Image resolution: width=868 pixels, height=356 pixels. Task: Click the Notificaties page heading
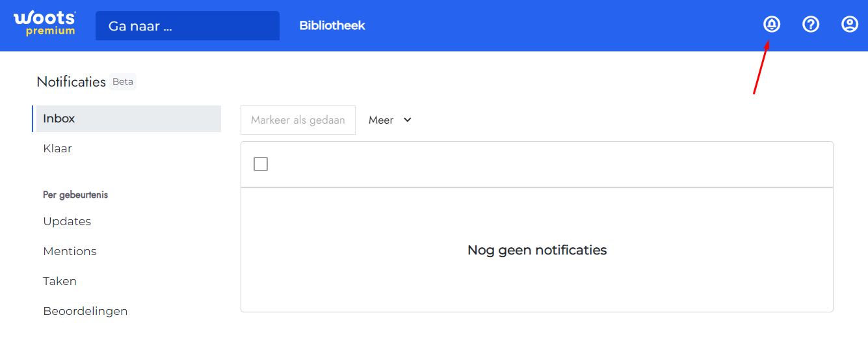[71, 82]
